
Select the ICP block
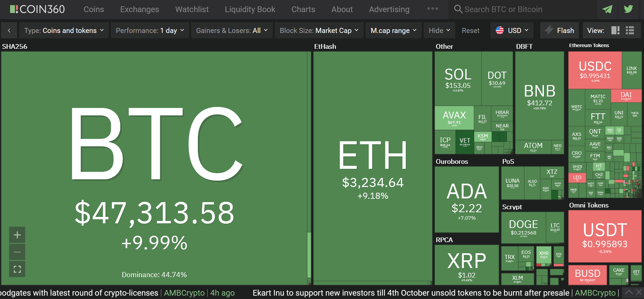[445, 142]
